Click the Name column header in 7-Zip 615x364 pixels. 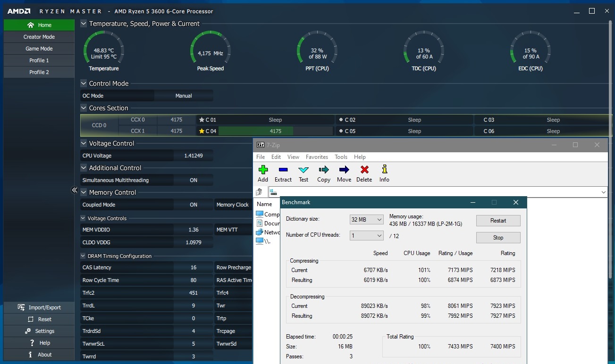pos(264,204)
